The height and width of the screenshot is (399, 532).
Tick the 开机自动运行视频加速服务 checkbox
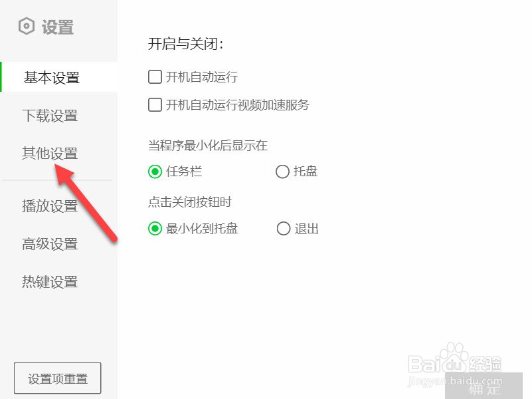(155, 104)
